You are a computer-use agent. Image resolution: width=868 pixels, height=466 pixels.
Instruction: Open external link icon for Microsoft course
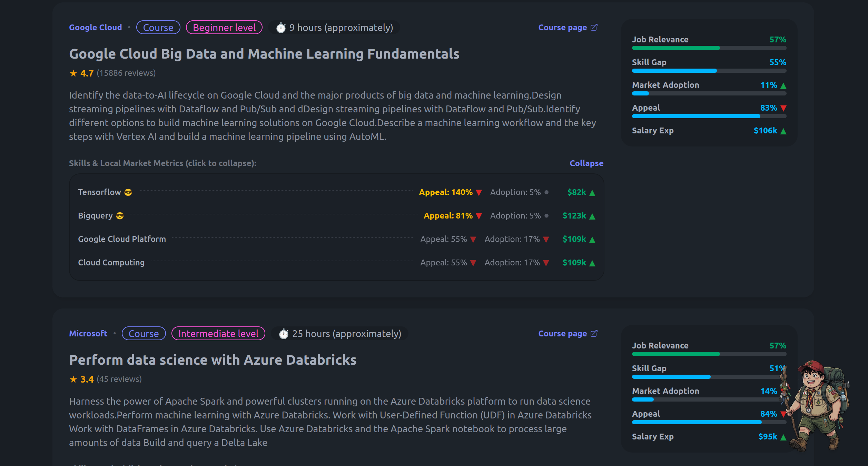pos(594,333)
